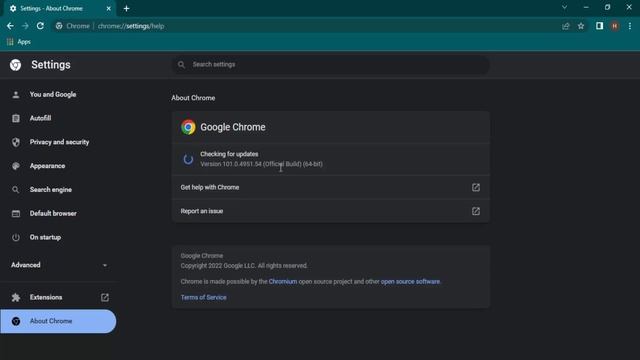The width and height of the screenshot is (640, 360).
Task: Click the browser forward arrow
Action: tap(25, 26)
